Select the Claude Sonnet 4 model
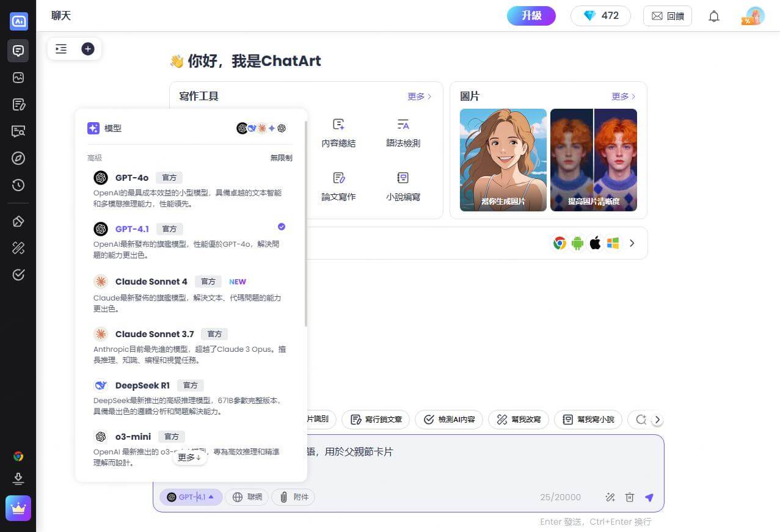 pyautogui.click(x=190, y=293)
